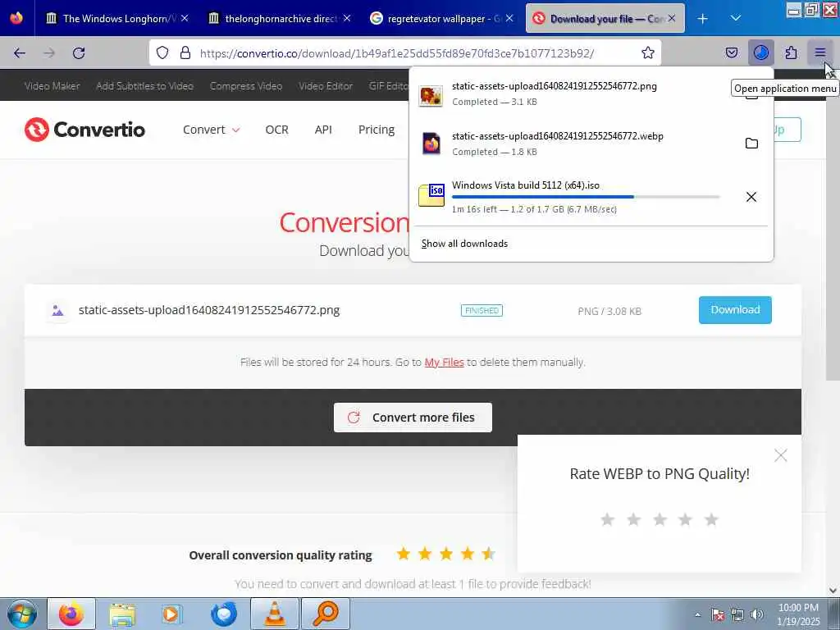Close the regretevator wallpaper tab
Viewport: 840px width, 630px height.
pos(509,18)
